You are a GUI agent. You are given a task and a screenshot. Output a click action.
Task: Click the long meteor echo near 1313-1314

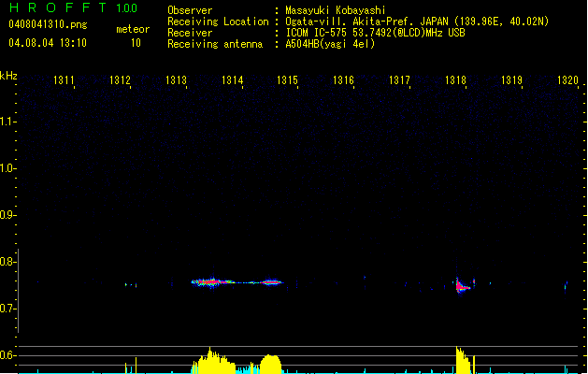point(213,282)
